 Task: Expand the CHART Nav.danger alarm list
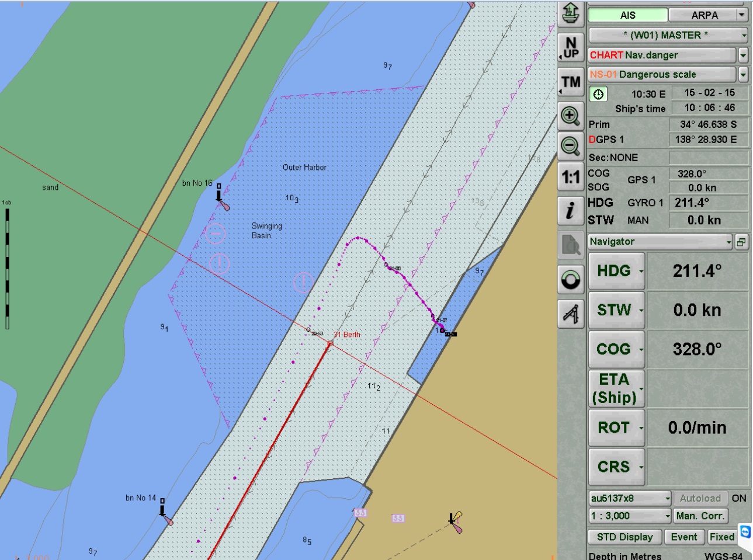[743, 55]
